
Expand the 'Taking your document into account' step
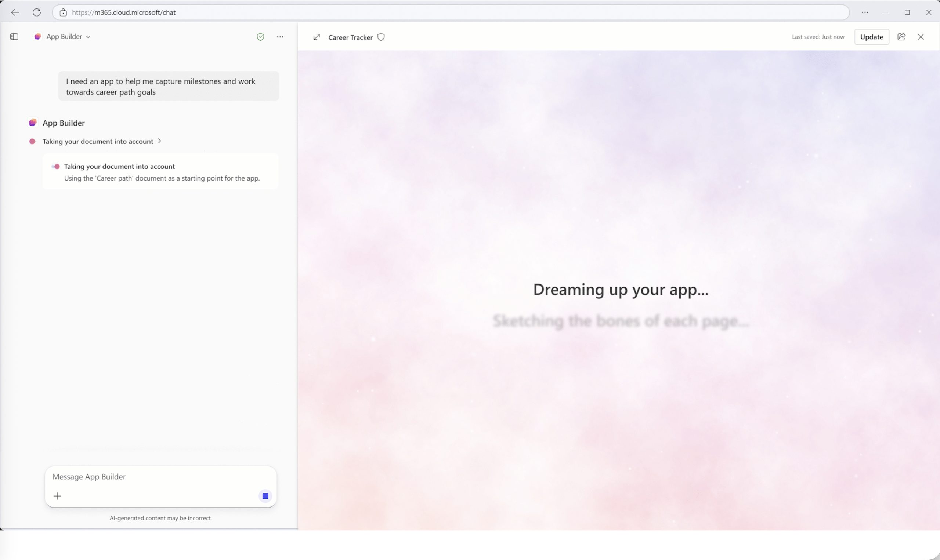tap(159, 141)
